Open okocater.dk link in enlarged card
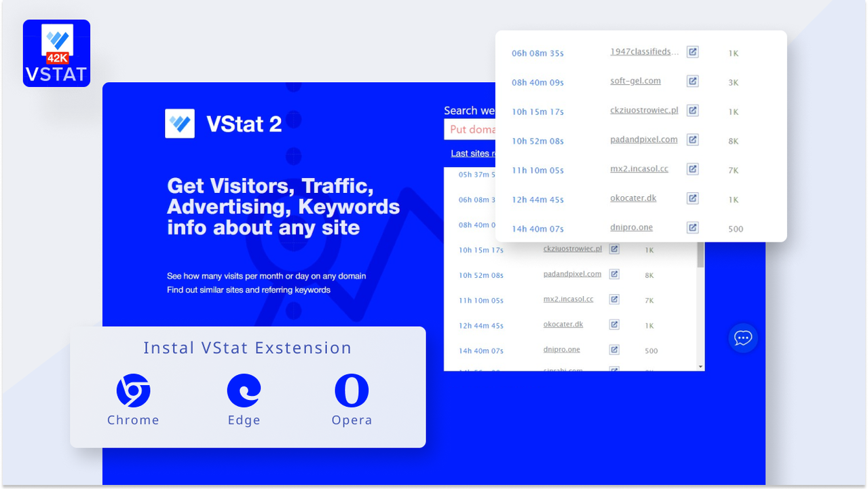868x489 pixels. [633, 198]
